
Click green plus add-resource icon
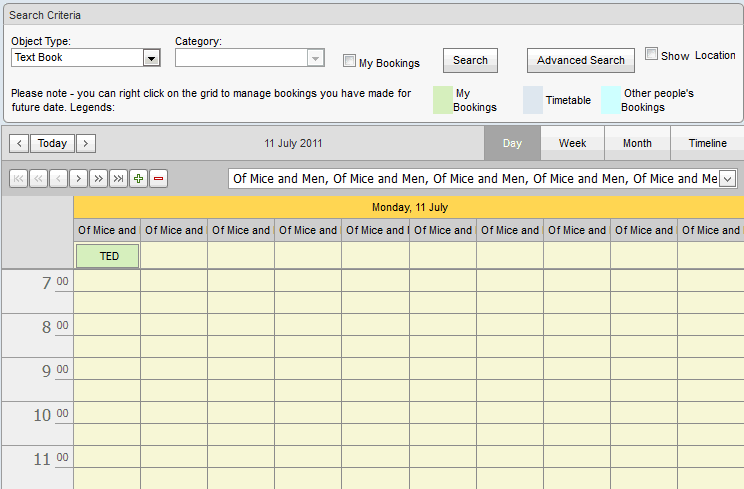(138, 179)
